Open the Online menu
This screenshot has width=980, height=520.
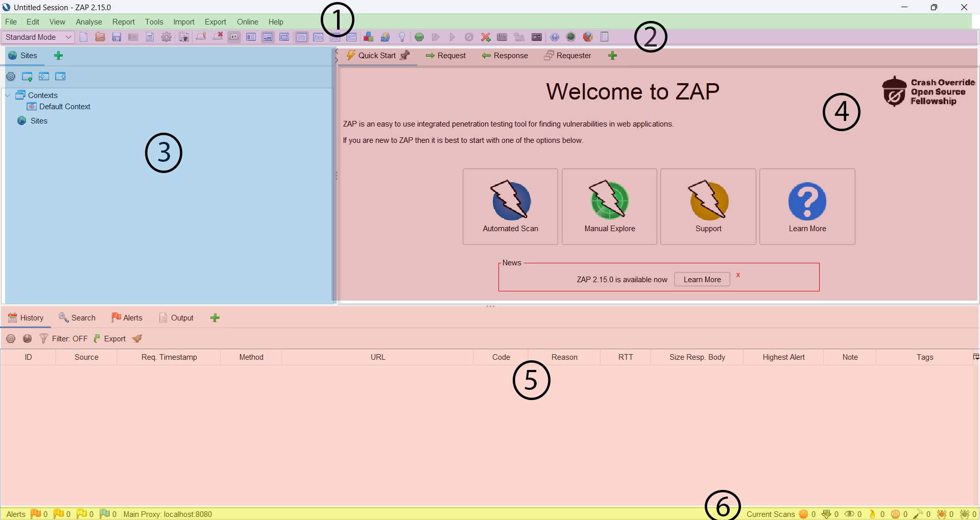pos(248,22)
